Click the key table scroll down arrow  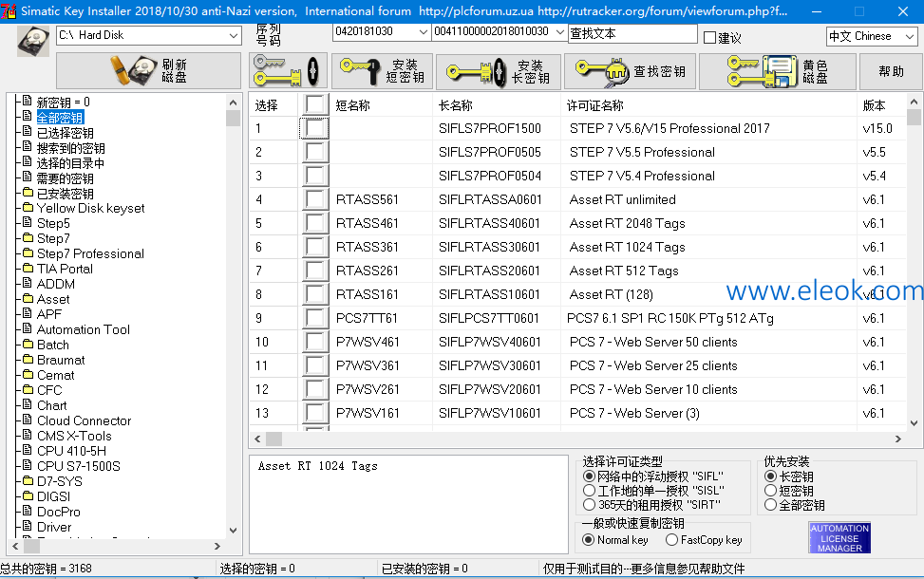(x=914, y=423)
